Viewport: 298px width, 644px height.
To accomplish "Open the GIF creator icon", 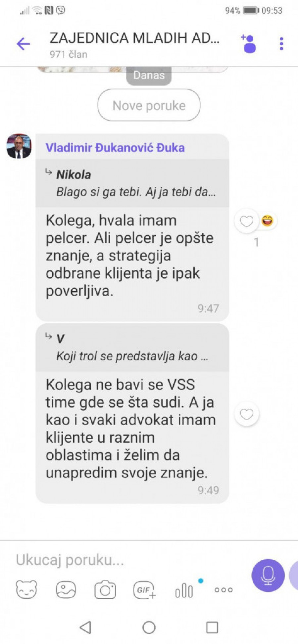I will tap(145, 590).
